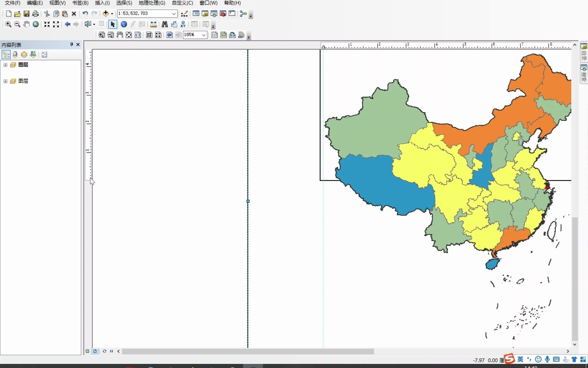Image resolution: width=588 pixels, height=368 pixels.
Task: Open the Python window
Action: pyautogui.click(x=232, y=13)
